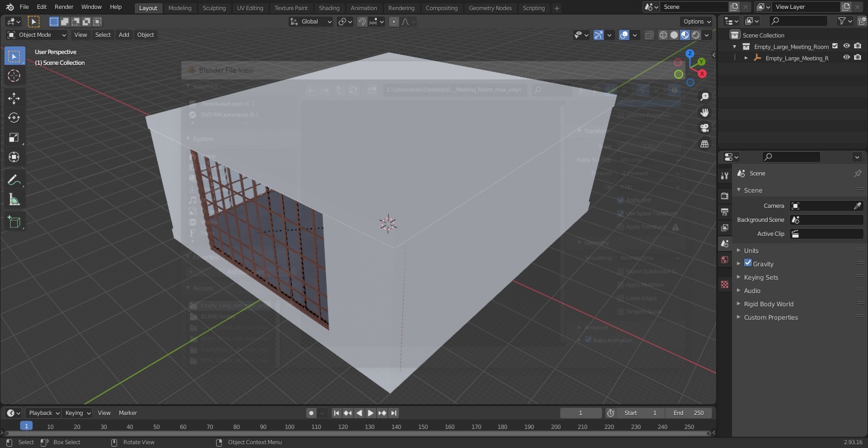Screen dimensions: 868x448
Task: Select the Measure tool
Action: pos(14,200)
